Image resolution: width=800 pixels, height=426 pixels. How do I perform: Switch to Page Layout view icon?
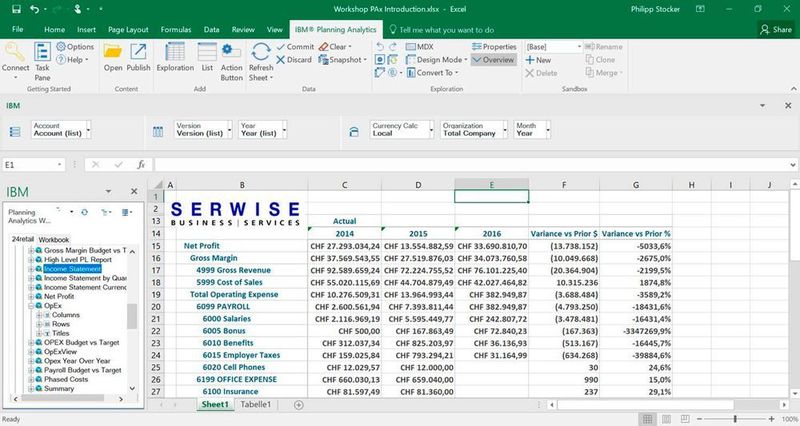[666, 419]
